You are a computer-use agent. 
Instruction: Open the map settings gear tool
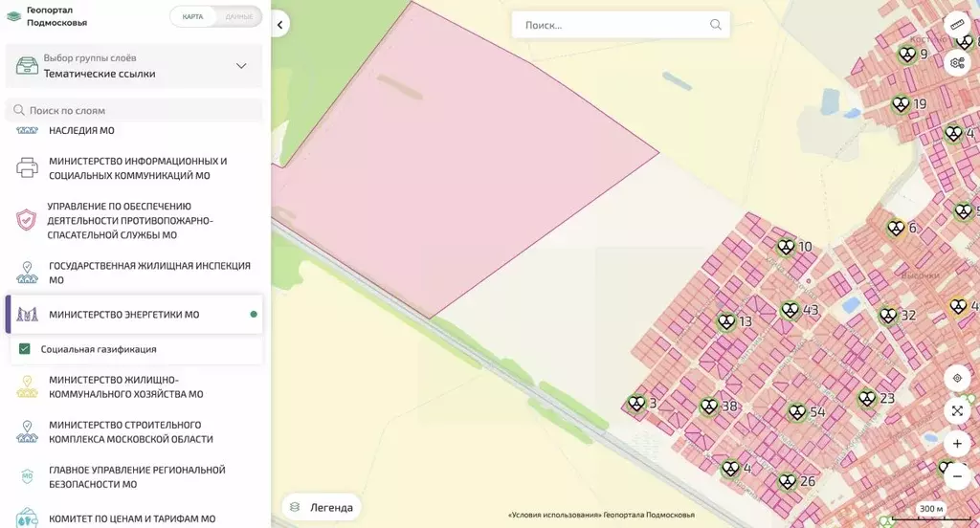pos(957,62)
